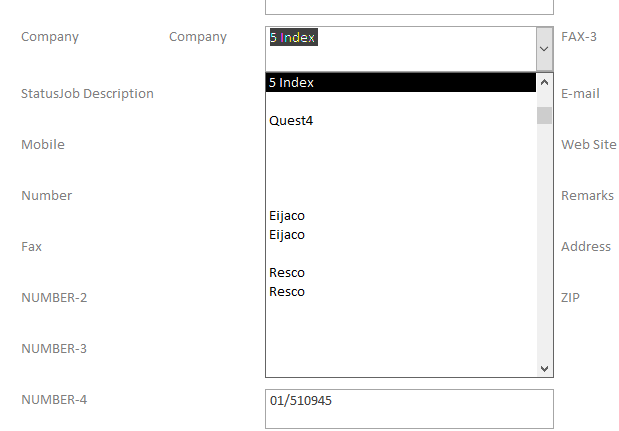Select the highlighted 5 Index list entry
The image size is (619, 431).
click(400, 83)
